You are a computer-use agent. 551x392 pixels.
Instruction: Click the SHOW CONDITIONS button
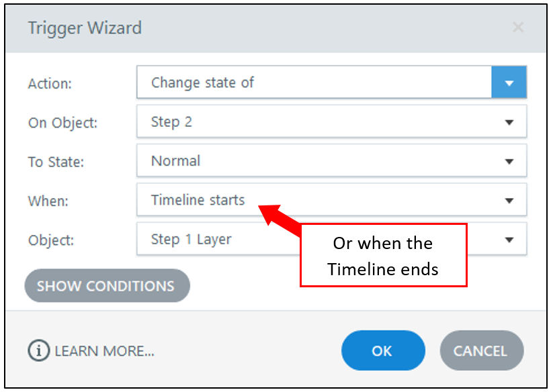click(x=108, y=286)
